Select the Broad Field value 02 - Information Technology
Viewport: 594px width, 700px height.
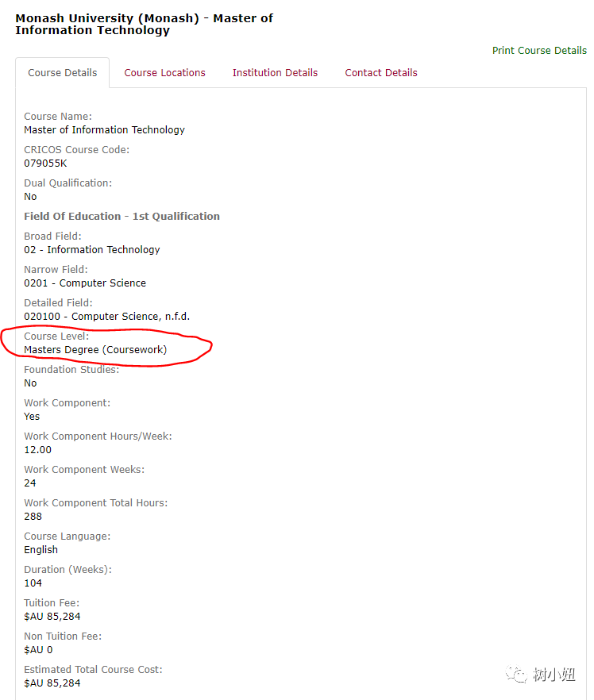(x=92, y=250)
